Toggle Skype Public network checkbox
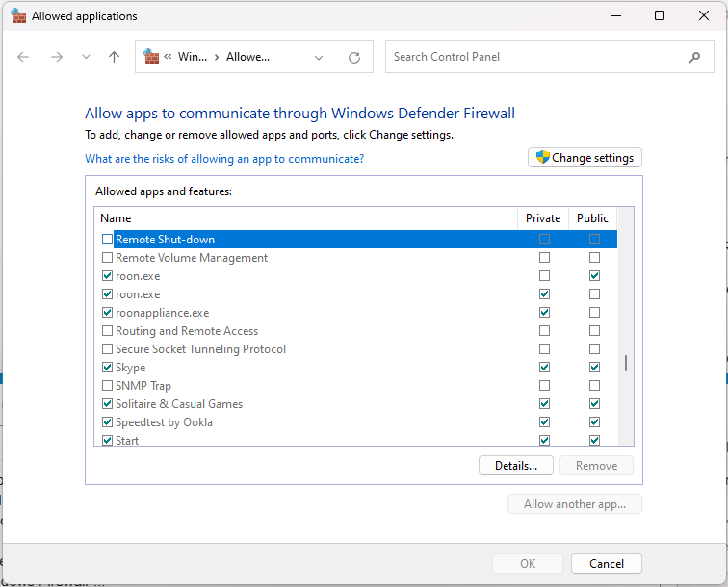The width and height of the screenshot is (728, 587). [594, 367]
